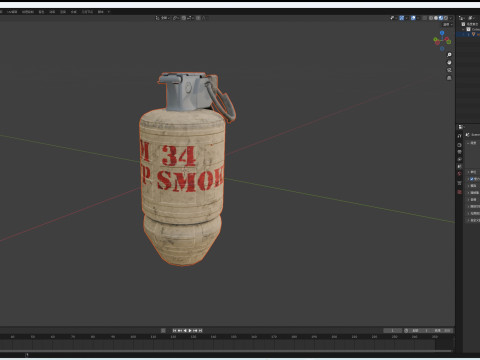Open the object type visibility dropdown

point(393,18)
